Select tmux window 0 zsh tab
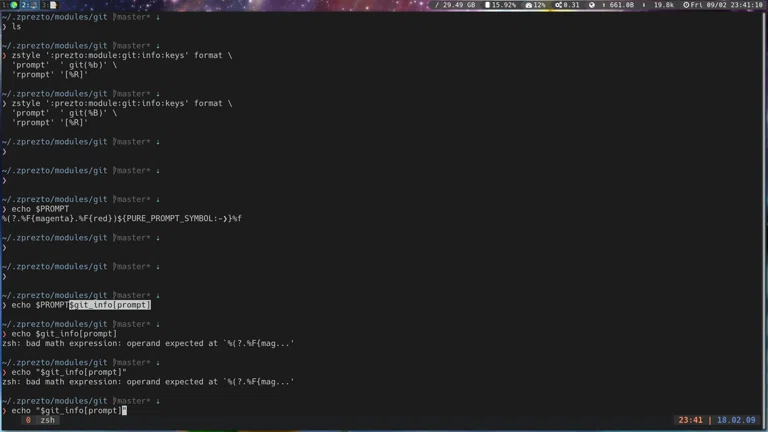Image resolution: width=768 pixels, height=432 pixels. pyautogui.click(x=40, y=420)
